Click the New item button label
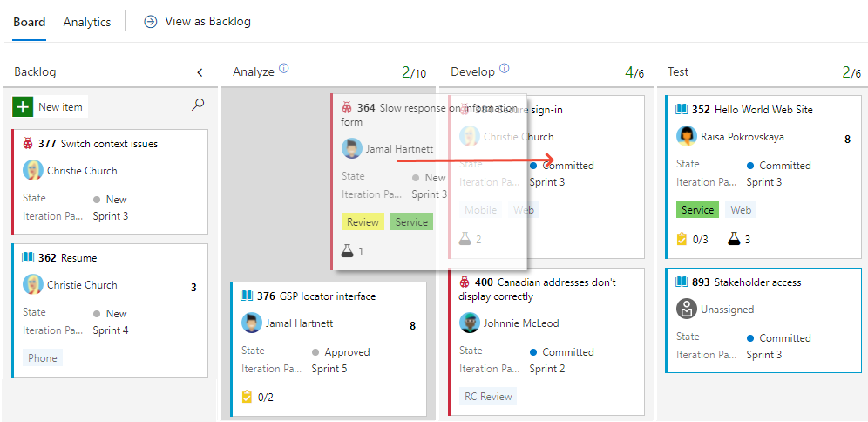Screen dimensions: 868x422 (60, 107)
